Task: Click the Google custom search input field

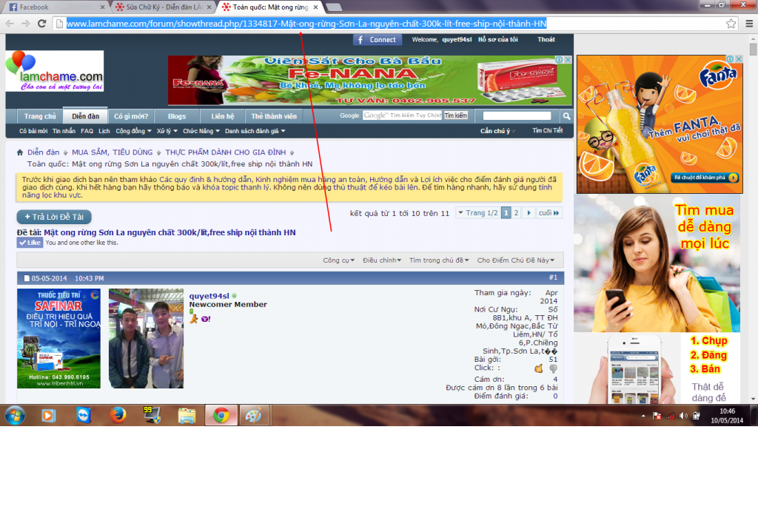Action: (402, 115)
